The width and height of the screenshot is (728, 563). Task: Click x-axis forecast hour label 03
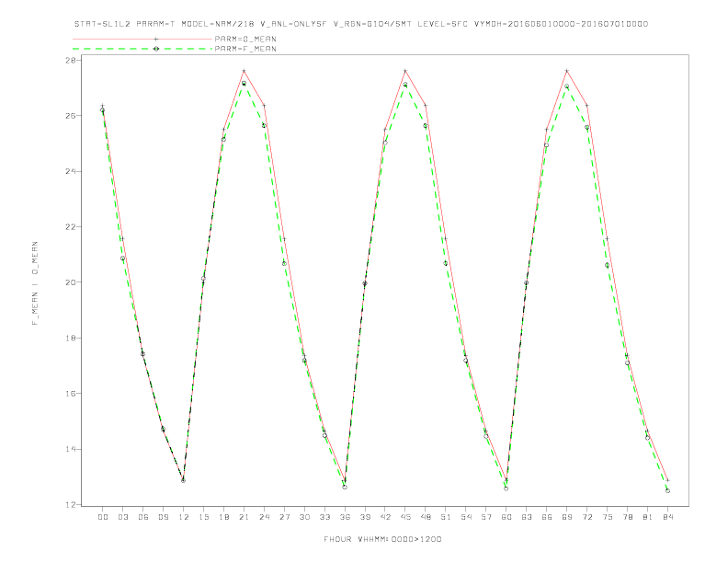tap(122, 517)
